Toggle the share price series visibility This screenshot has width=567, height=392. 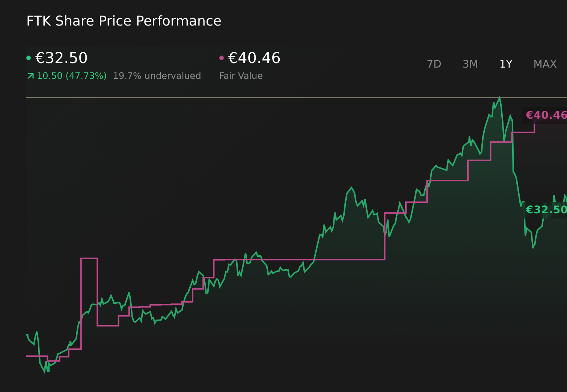tap(61, 58)
